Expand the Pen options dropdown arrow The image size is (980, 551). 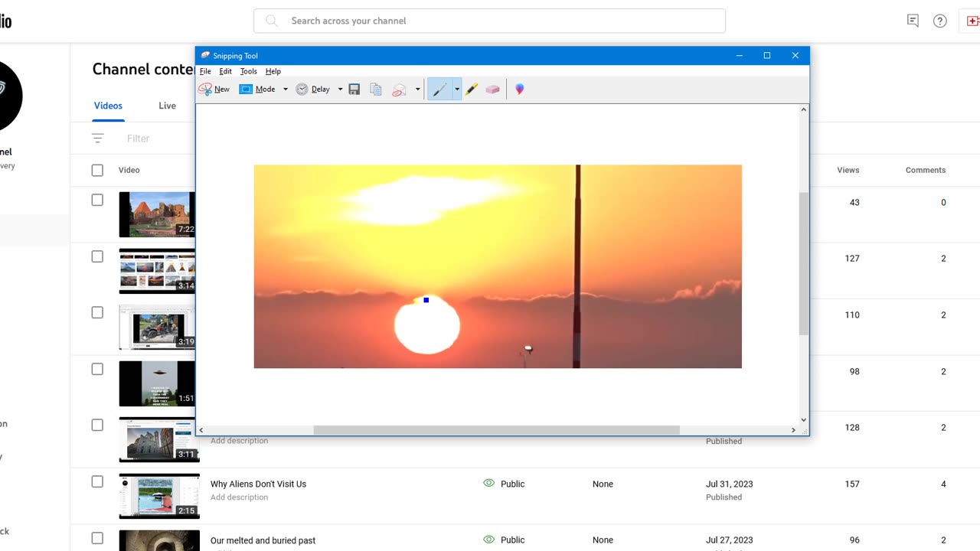(457, 90)
